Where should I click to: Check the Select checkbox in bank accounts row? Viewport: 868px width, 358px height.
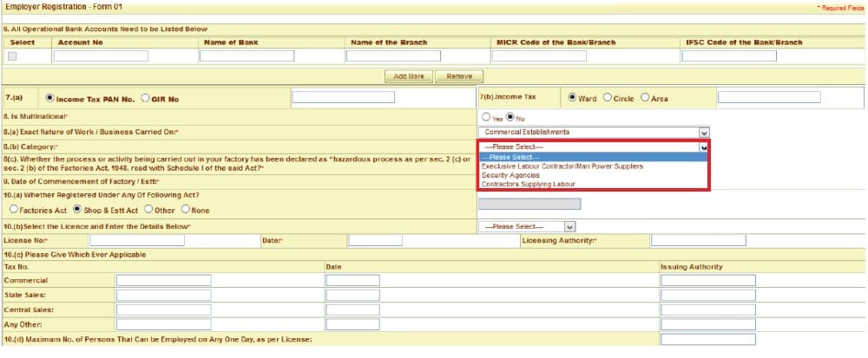(12, 56)
